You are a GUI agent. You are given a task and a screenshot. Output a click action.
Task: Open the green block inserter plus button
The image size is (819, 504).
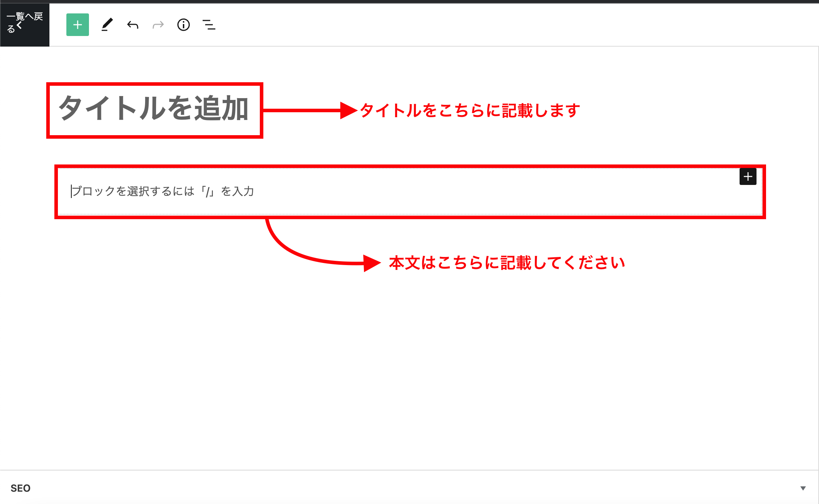78,25
